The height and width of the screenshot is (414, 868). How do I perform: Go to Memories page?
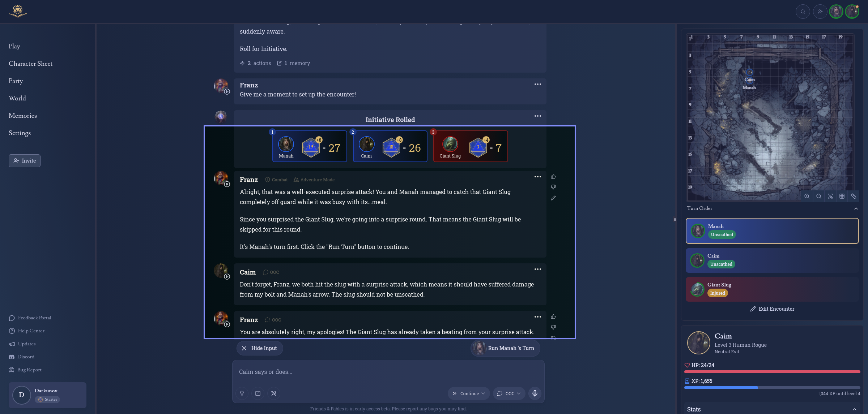23,116
